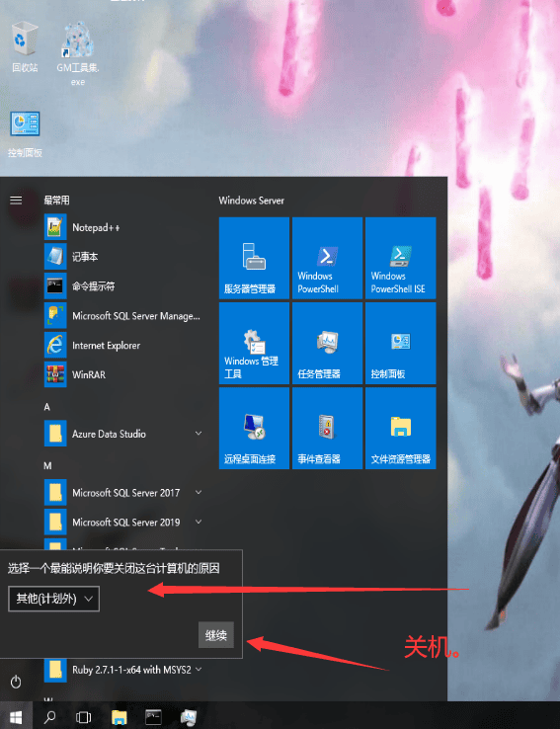This screenshot has width=560, height=729.
Task: Click the 最常用 section header
Action: point(56,201)
